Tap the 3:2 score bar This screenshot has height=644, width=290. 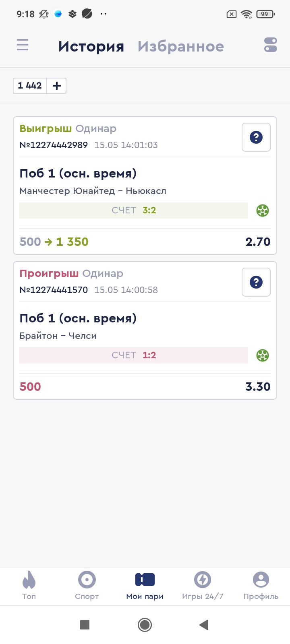(x=134, y=211)
